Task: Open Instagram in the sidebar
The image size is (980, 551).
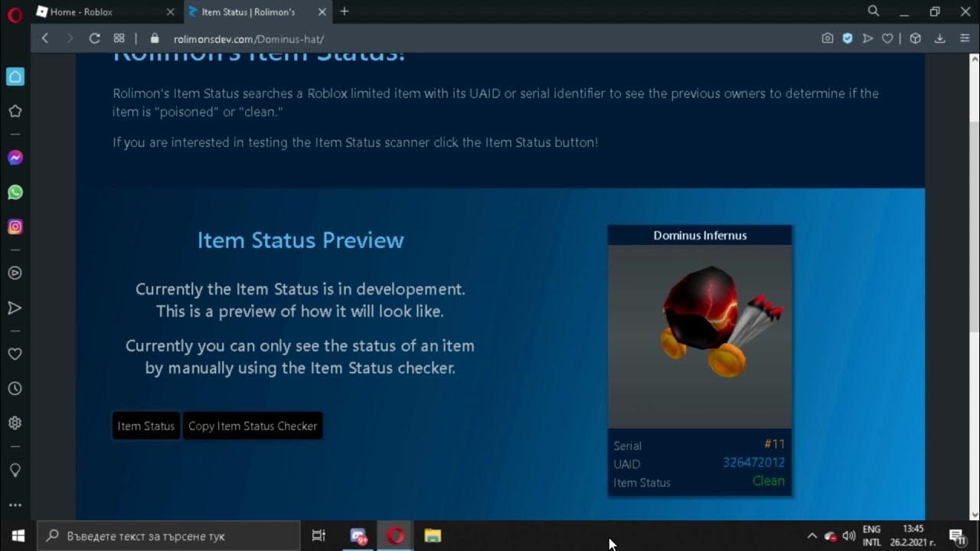Action: pos(15,227)
